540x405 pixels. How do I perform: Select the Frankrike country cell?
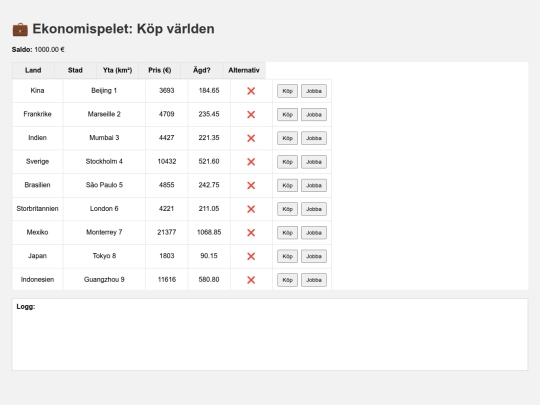[37, 114]
